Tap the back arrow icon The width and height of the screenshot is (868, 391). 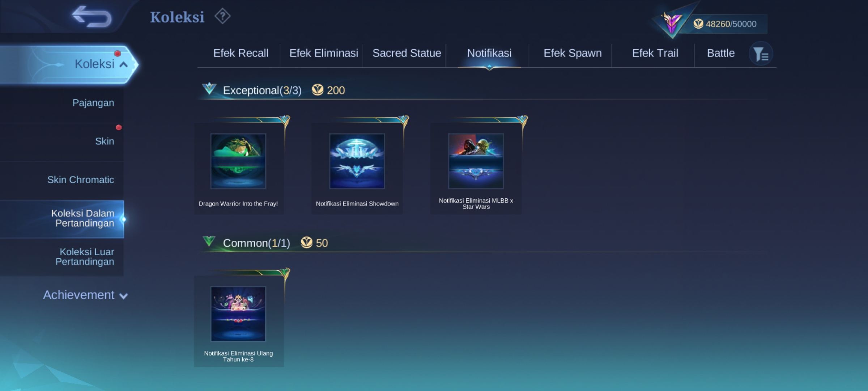(92, 17)
